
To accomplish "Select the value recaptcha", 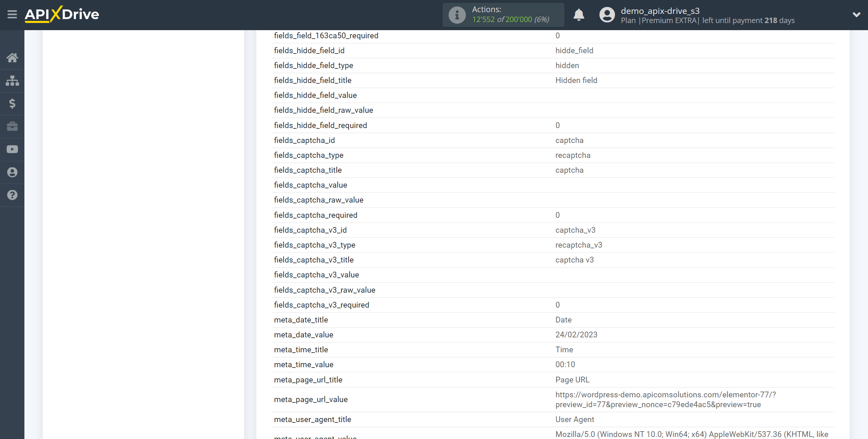I will point(573,155).
